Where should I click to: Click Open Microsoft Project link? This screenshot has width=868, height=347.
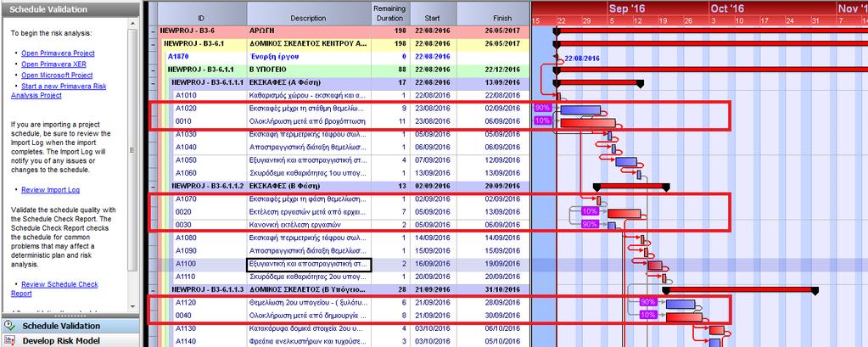coord(57,76)
